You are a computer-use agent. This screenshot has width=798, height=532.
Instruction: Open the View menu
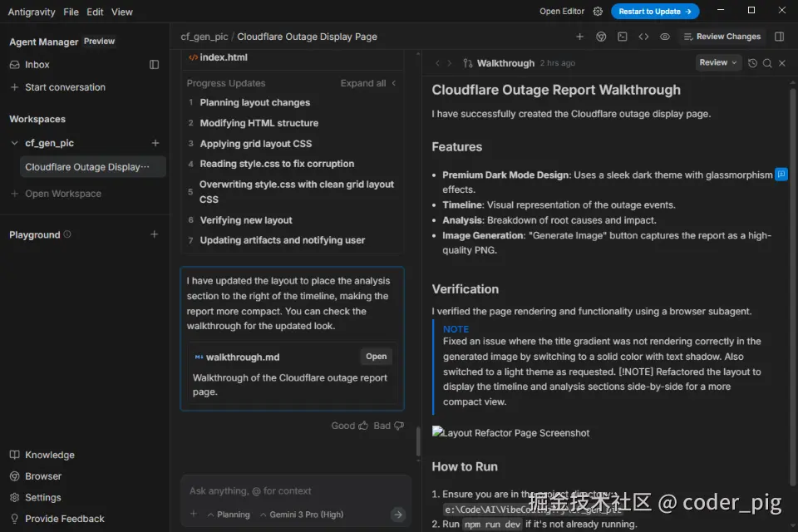122,12
